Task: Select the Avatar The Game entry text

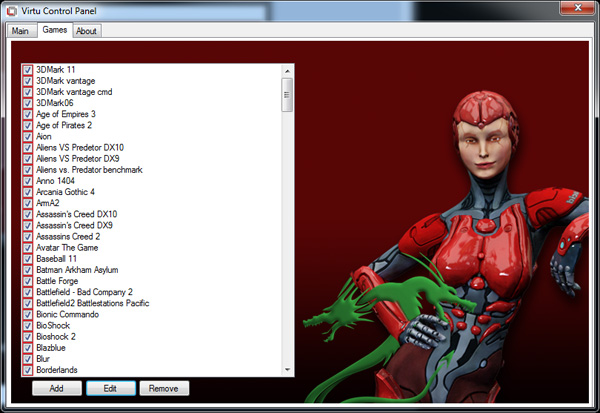Action: (x=67, y=248)
